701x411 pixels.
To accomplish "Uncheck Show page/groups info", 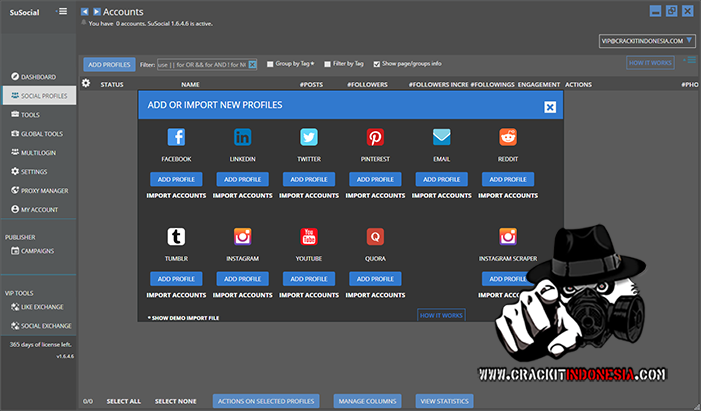I will tap(375, 63).
